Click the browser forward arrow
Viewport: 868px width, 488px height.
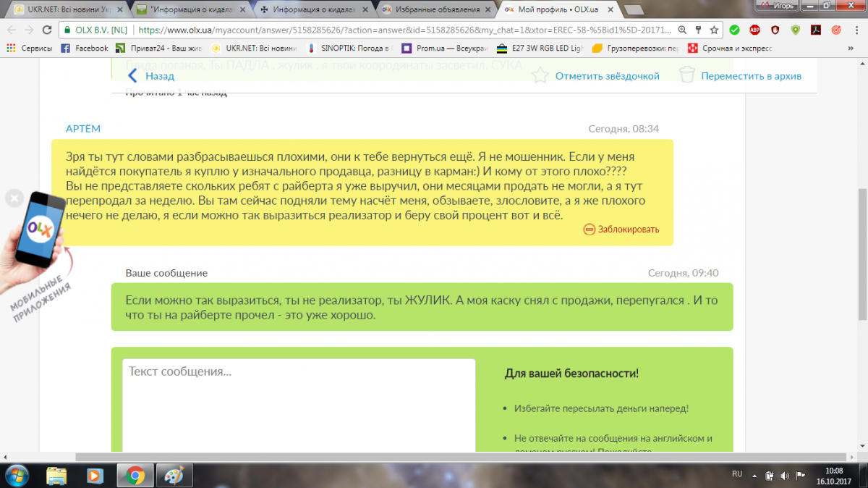coord(29,30)
